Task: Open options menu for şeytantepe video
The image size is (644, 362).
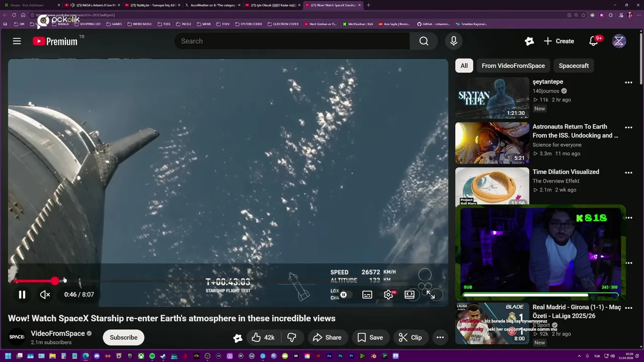Action: click(628, 82)
